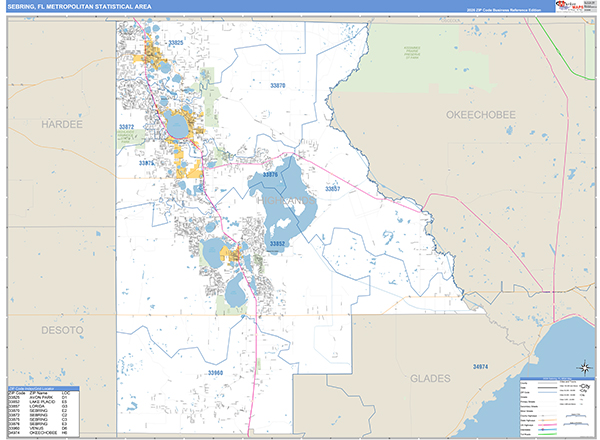Image resolution: width=600 pixels, height=440 pixels.
Task: Click the pink US Highways line sample in legend
Action: tap(548, 425)
